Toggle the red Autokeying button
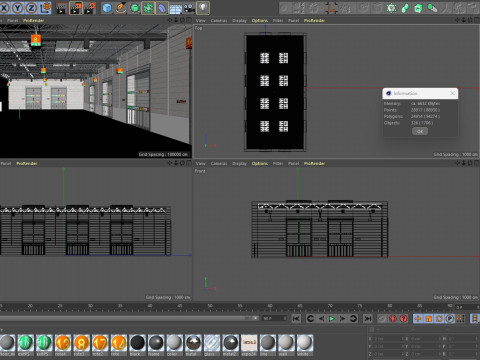Screen dimensions: 480x360 coord(393,319)
